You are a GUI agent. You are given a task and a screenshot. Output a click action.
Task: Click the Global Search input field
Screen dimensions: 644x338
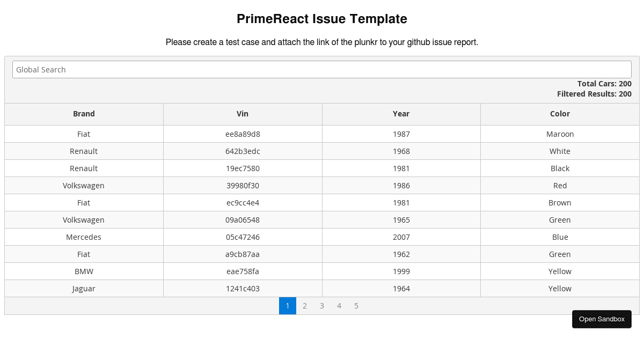322,69
